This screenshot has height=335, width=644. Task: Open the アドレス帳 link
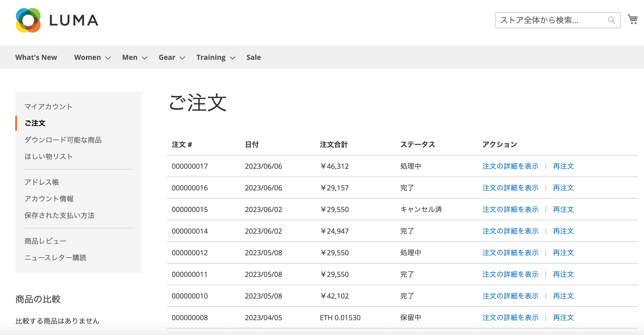pyautogui.click(x=42, y=182)
